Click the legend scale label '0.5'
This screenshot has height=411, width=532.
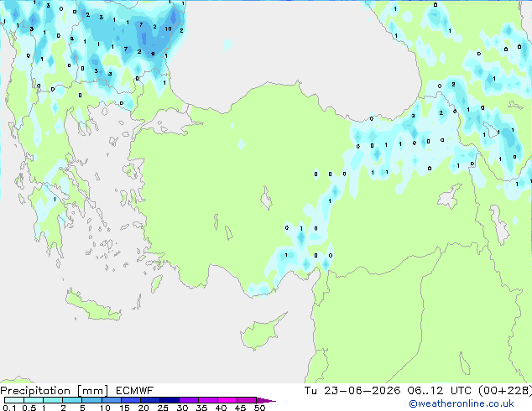(29, 408)
